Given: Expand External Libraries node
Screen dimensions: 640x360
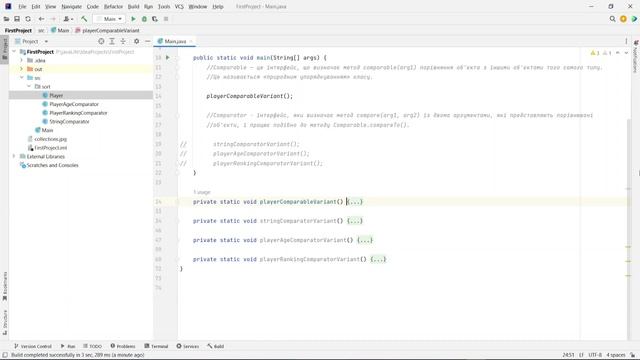Looking at the screenshot, I should [x=14, y=156].
